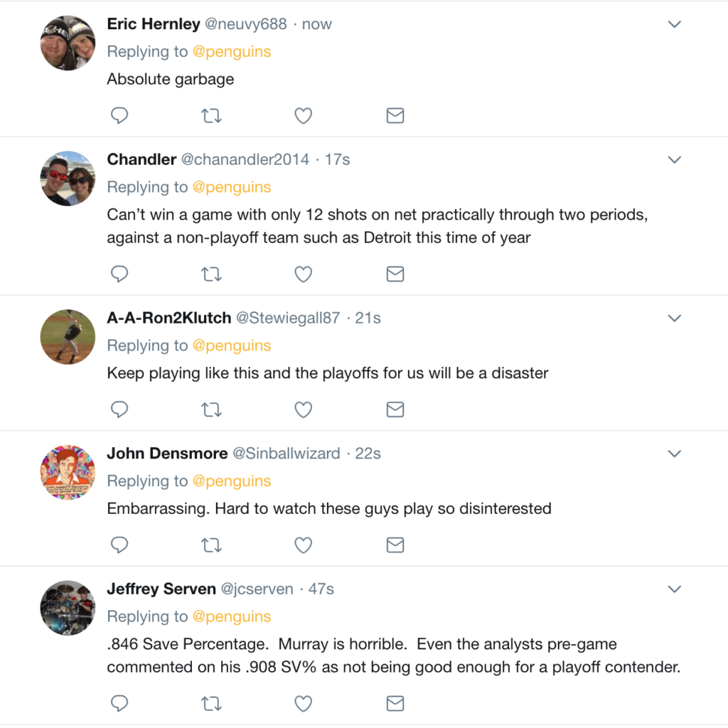Viewport: 728px width, 728px height.
Task: Like Chandler's tweet about Detroit
Action: pyautogui.click(x=304, y=274)
